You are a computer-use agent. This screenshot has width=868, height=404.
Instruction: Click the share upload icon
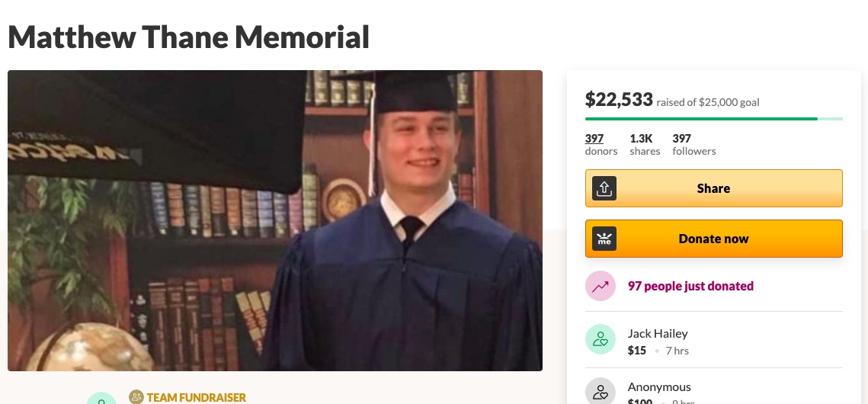click(604, 188)
